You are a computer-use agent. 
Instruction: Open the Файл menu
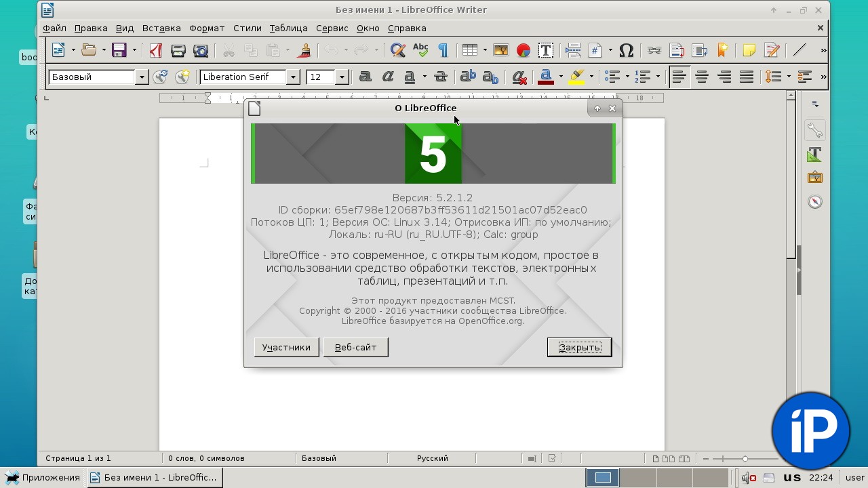pyautogui.click(x=54, y=28)
